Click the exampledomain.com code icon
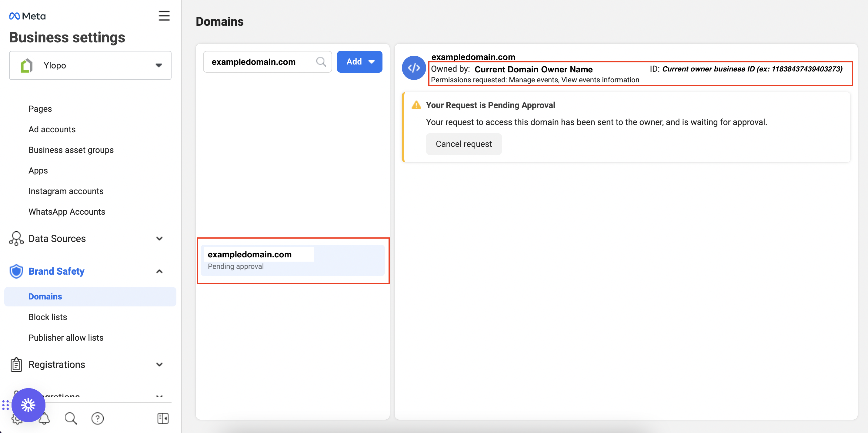This screenshot has width=868, height=433. tap(414, 68)
